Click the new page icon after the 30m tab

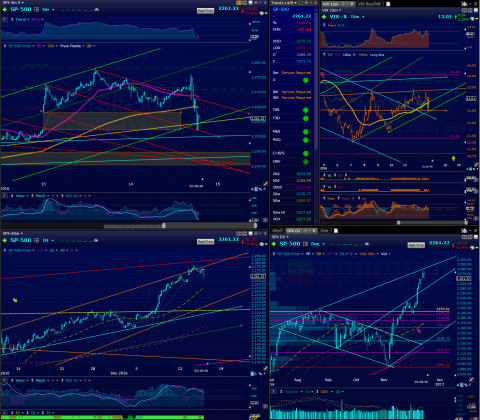(336, 230)
